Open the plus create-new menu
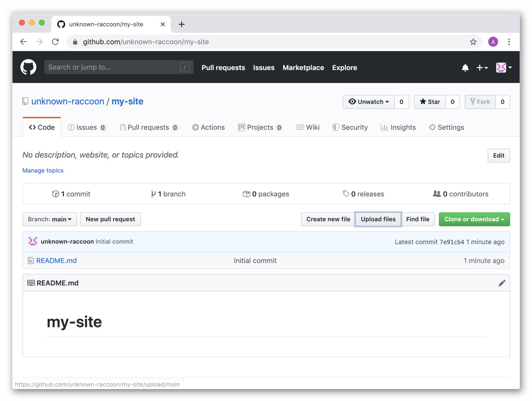The image size is (532, 401). coord(482,68)
